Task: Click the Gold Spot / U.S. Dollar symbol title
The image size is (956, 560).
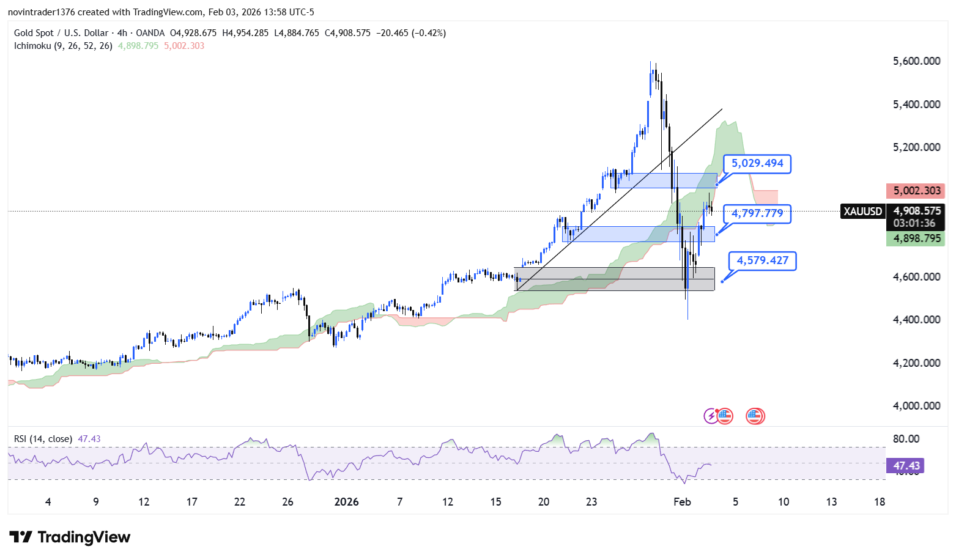Action: pyautogui.click(x=61, y=33)
